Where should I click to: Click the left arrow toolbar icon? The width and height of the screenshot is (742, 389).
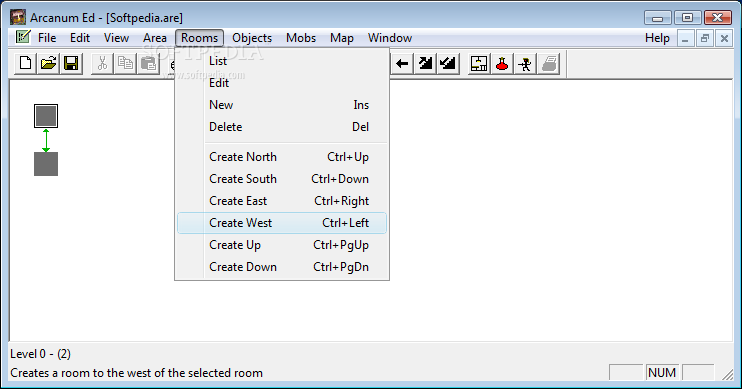pyautogui.click(x=402, y=63)
